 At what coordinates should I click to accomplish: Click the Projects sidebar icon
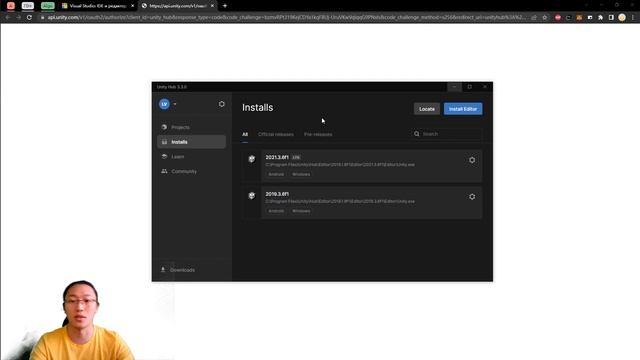point(164,127)
